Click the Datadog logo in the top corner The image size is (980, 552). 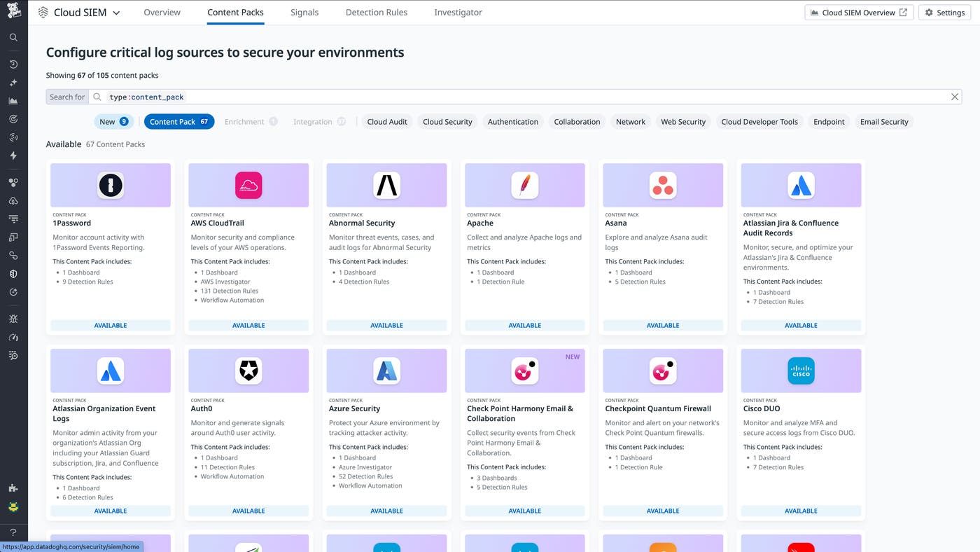[13, 11]
